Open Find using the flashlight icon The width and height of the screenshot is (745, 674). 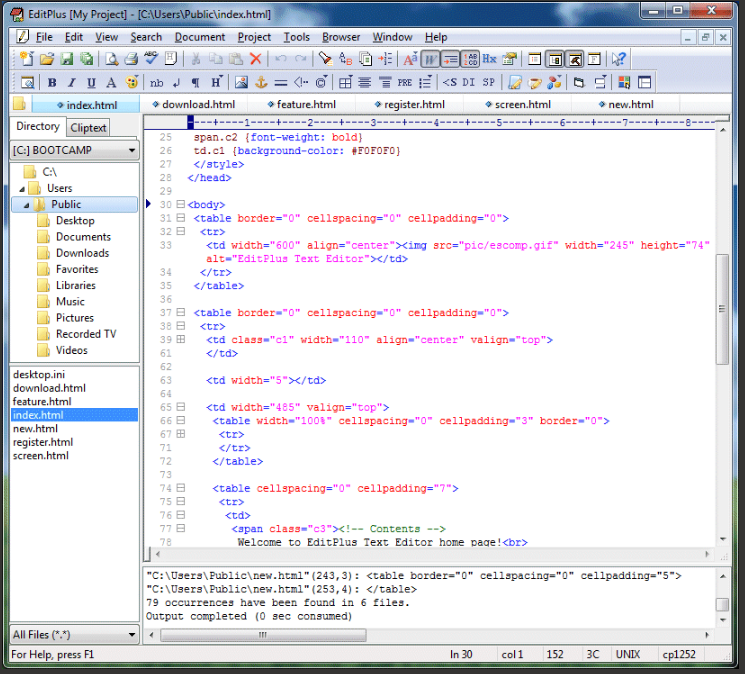(325, 59)
